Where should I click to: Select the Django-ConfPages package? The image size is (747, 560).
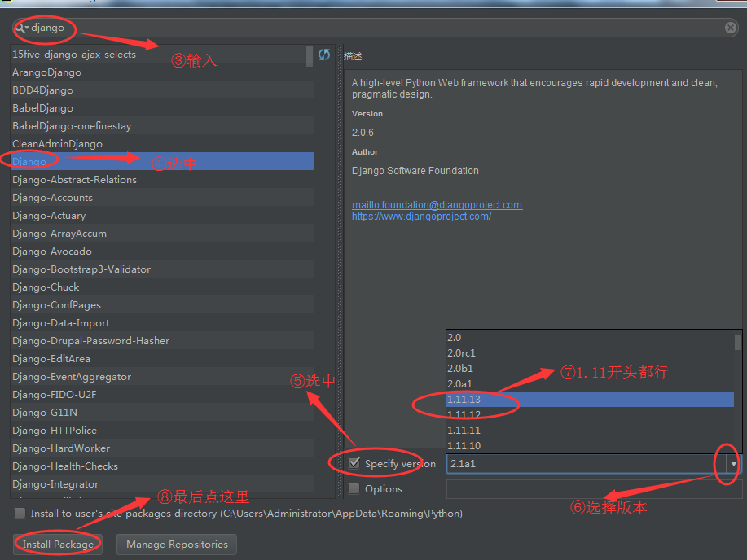point(162,304)
